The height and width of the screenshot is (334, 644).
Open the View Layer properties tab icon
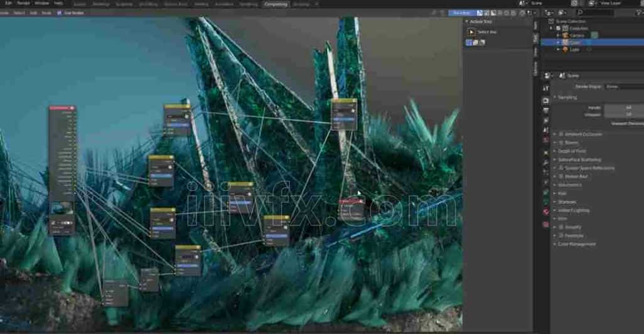click(x=545, y=121)
